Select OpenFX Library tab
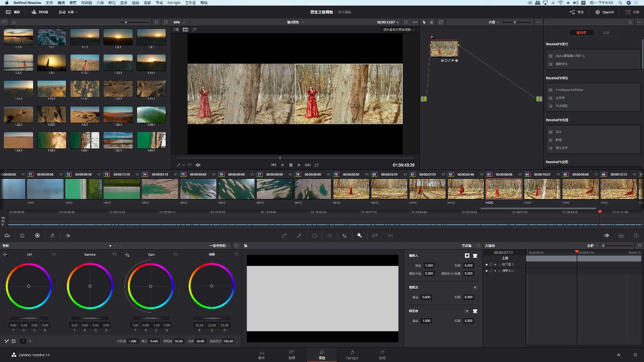The width and height of the screenshot is (644, 362). (x=581, y=33)
